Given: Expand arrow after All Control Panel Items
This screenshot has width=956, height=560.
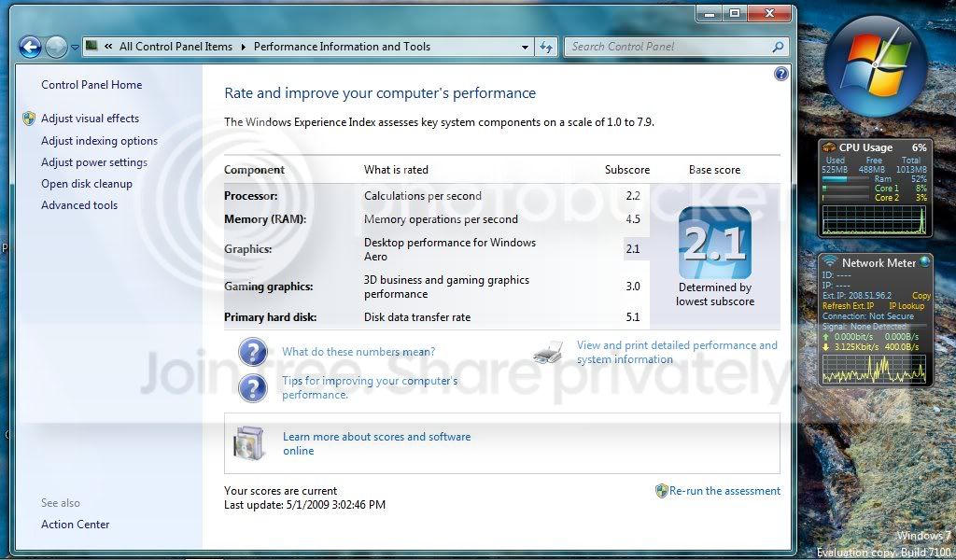Looking at the screenshot, I should [x=243, y=47].
